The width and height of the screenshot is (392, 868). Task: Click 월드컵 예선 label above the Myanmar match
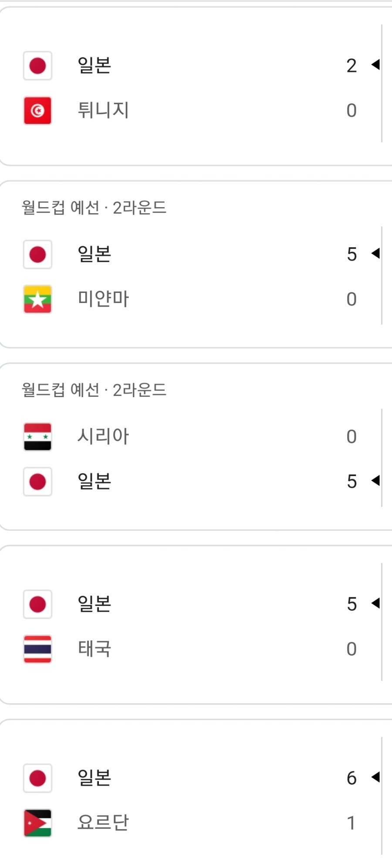(x=61, y=208)
